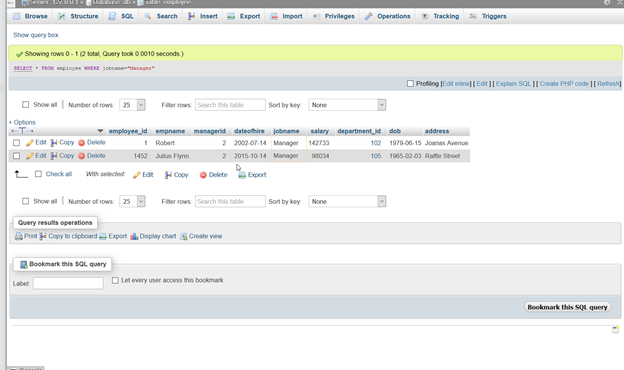Click Edit pencil icon in Robert row
This screenshot has height=370, width=624.
[30, 142]
